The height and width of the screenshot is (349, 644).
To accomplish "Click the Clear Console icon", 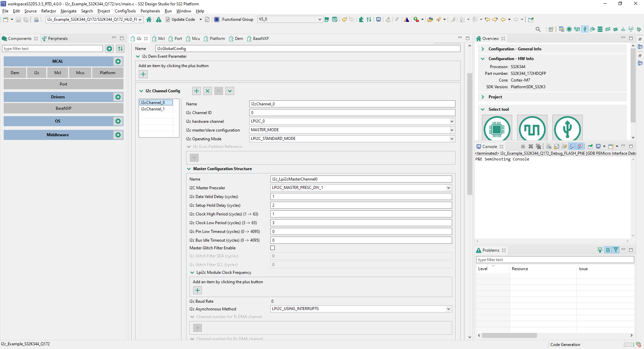I will pos(549,146).
